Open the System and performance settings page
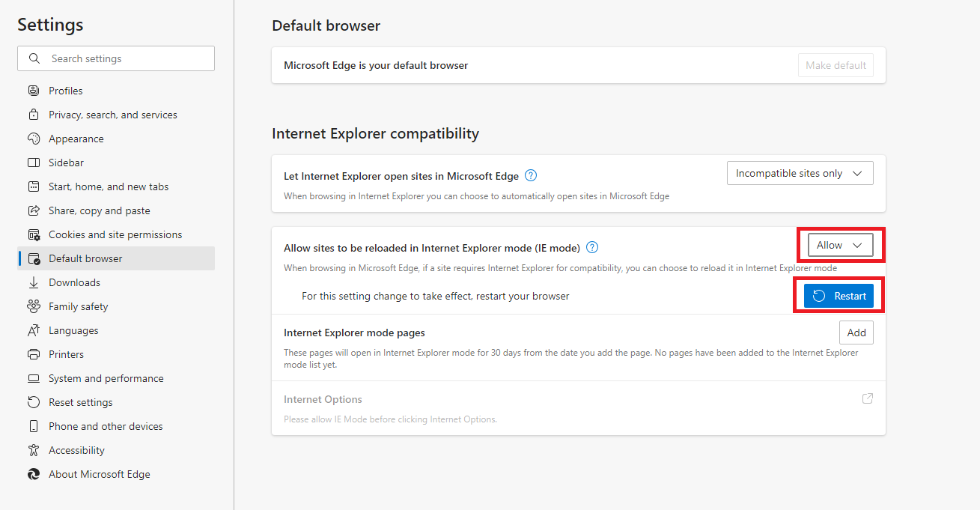 [106, 377]
